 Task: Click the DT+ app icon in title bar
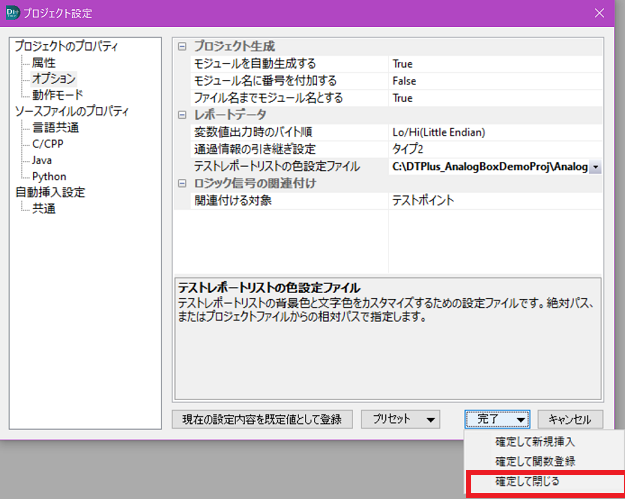click(x=11, y=12)
